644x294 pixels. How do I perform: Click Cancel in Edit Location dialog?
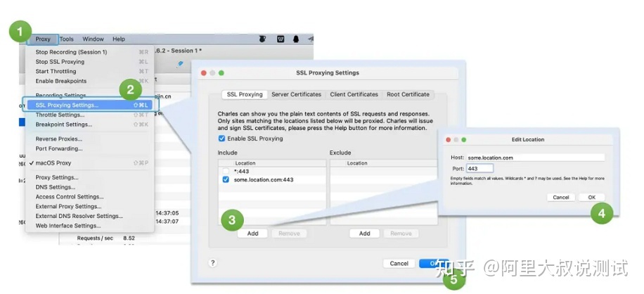point(560,198)
